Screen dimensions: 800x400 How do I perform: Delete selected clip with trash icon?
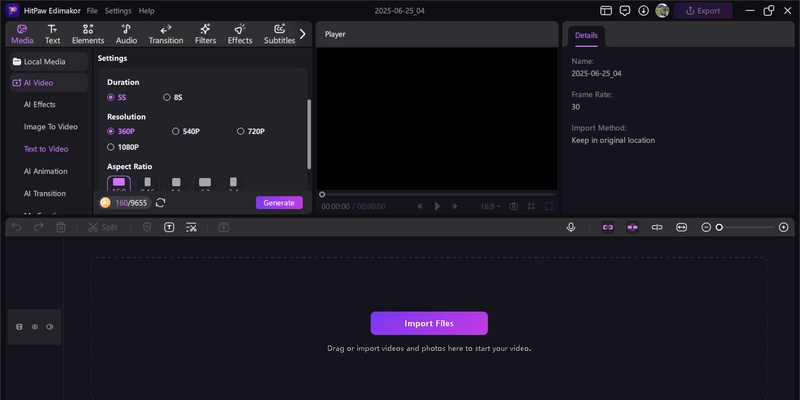(61, 228)
